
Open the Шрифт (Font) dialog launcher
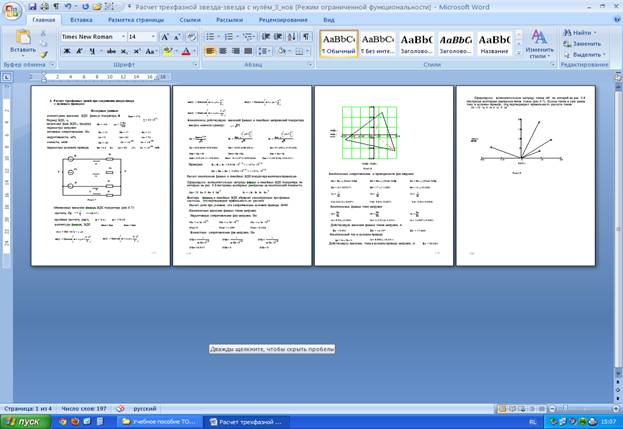tap(195, 64)
